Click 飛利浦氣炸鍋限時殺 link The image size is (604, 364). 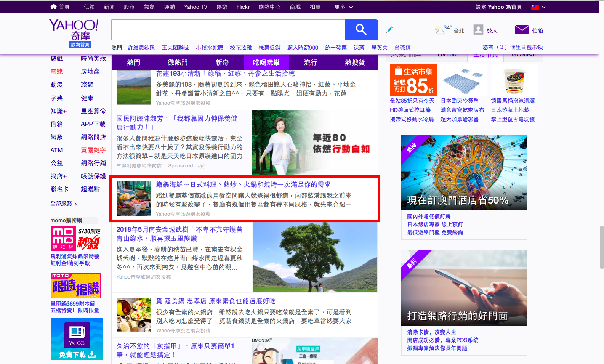[x=75, y=256]
